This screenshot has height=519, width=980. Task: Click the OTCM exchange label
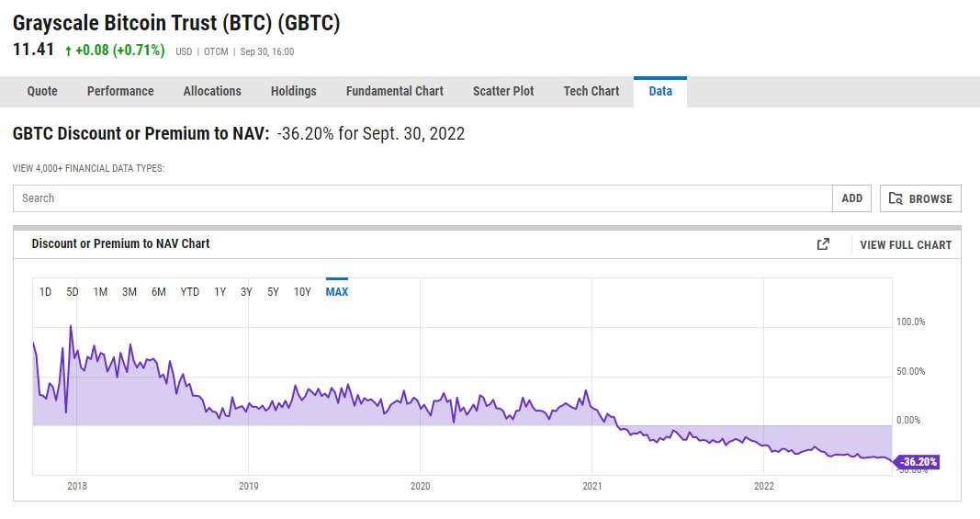click(x=216, y=51)
